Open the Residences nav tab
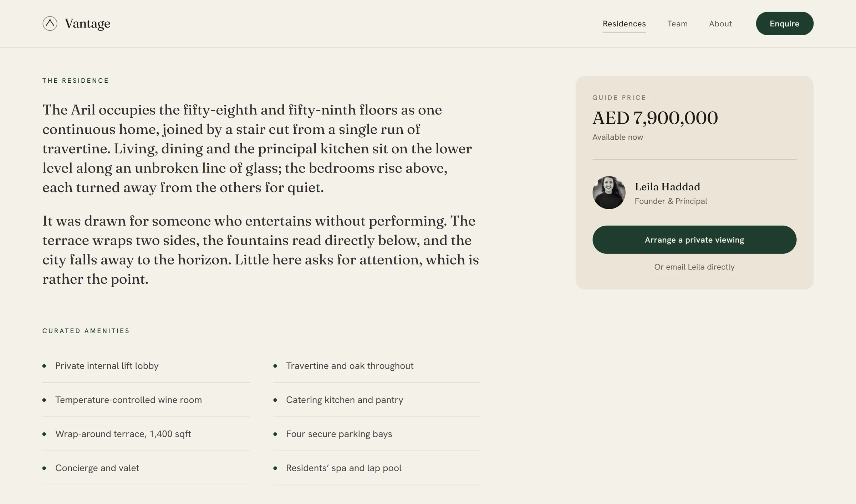This screenshot has height=504, width=856. 624,24
